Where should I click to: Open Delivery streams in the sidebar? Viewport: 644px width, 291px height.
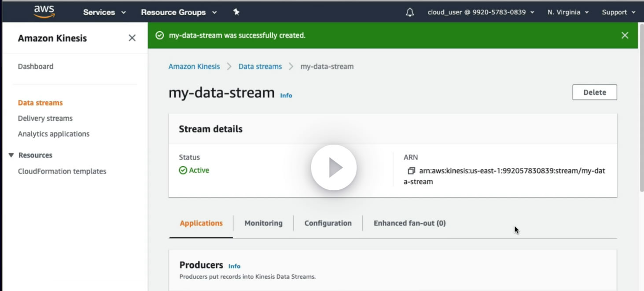point(45,118)
